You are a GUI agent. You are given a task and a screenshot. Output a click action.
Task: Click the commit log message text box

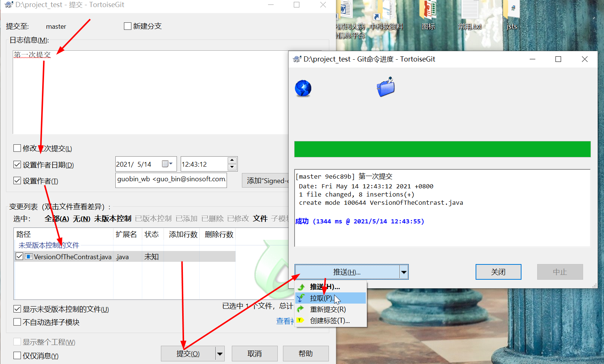pyautogui.click(x=151, y=92)
